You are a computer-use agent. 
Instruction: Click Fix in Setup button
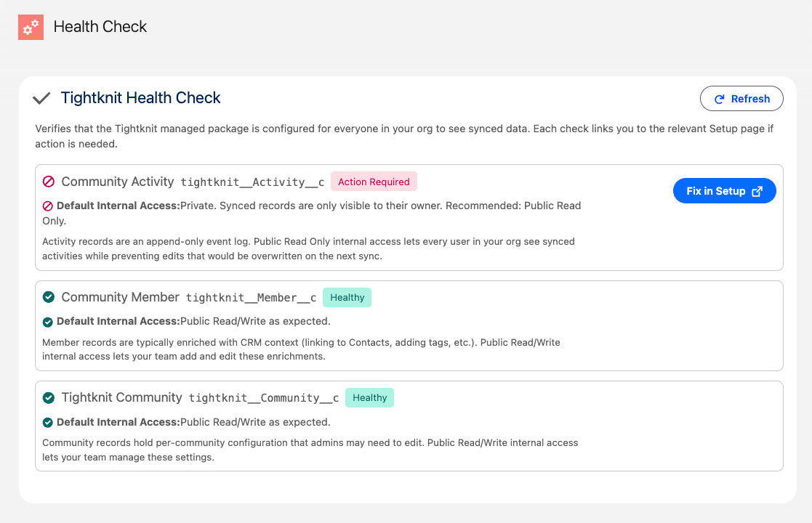click(x=725, y=191)
